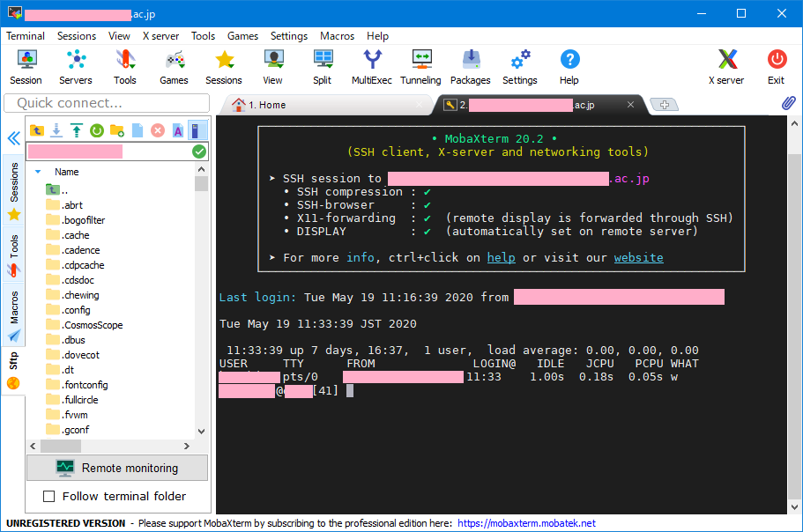Click the Split terminal icon
Screen dimensions: 803x532
323,67
